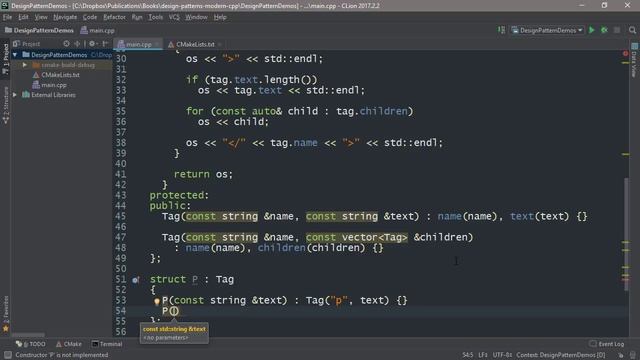The image size is (640, 360).
Task: Click the editor vertical scrollbar thumb
Action: click(x=626, y=235)
